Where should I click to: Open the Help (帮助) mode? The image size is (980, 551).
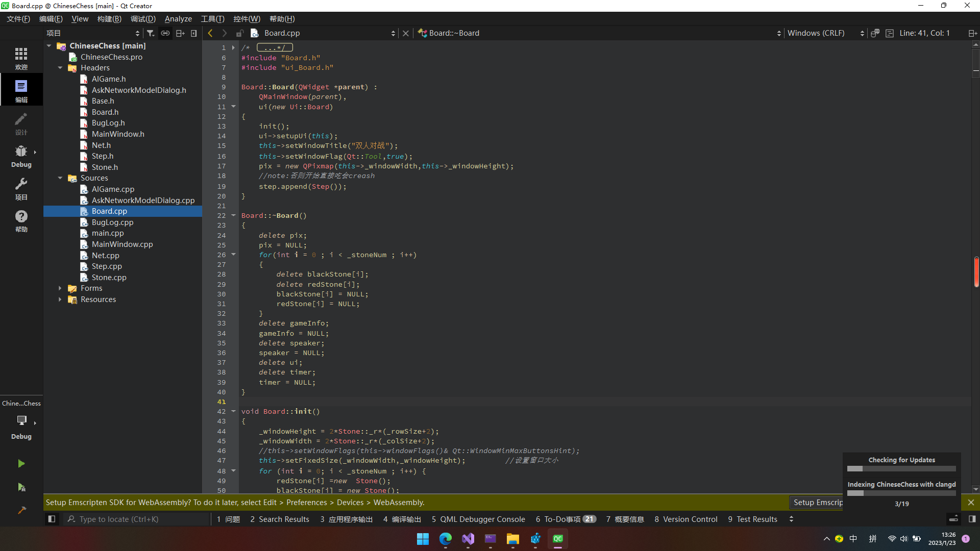point(21,221)
